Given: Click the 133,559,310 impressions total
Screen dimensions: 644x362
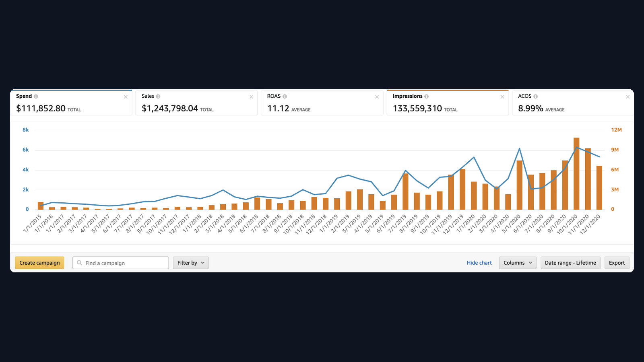Looking at the screenshot, I should pyautogui.click(x=417, y=108).
